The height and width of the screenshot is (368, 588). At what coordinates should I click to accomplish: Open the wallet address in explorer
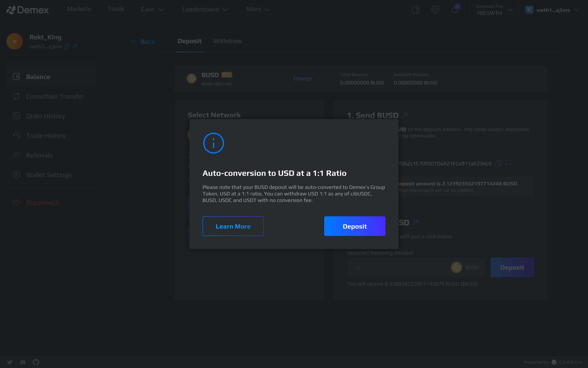(75, 46)
